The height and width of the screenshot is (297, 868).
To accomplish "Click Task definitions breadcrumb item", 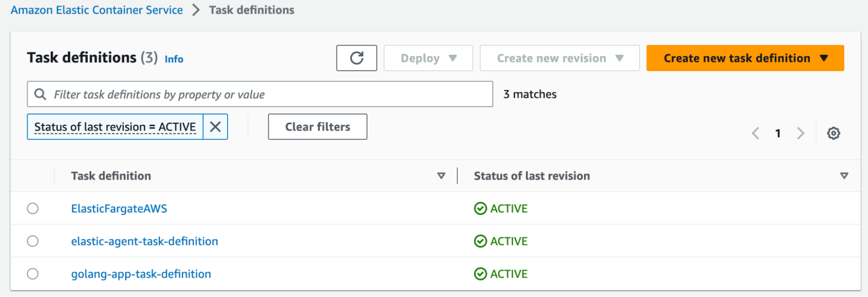I will 251,10.
